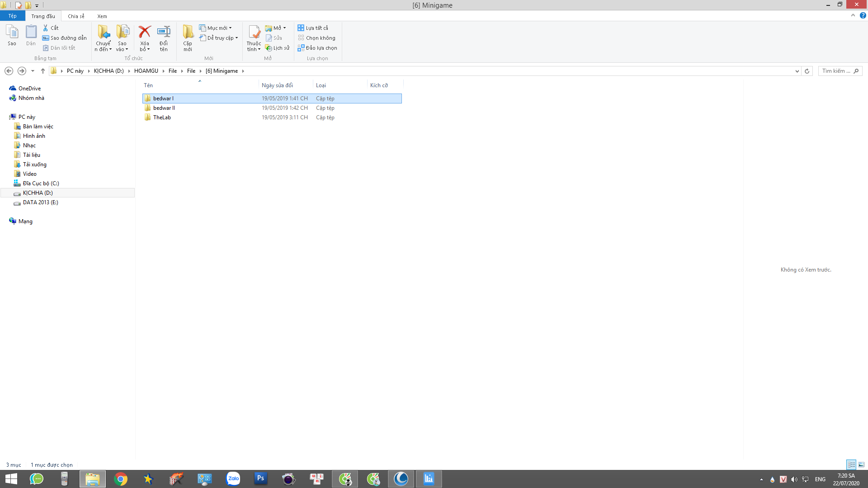Click Sao copy icon in ribbon

(12, 32)
